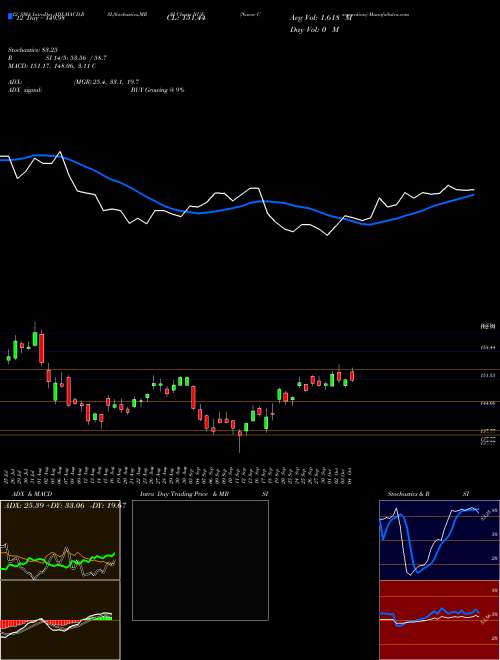Click the 151.33 price axis label
This screenshot has height=660, width=500.
pyautogui.click(x=488, y=375)
